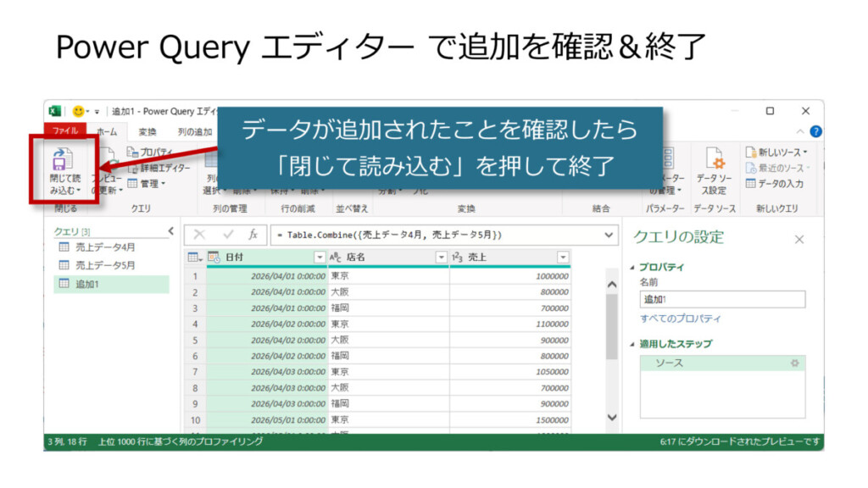This screenshot has width=868, height=488.
Task: Open the 日付 column filter dropdown
Action: coord(320,257)
